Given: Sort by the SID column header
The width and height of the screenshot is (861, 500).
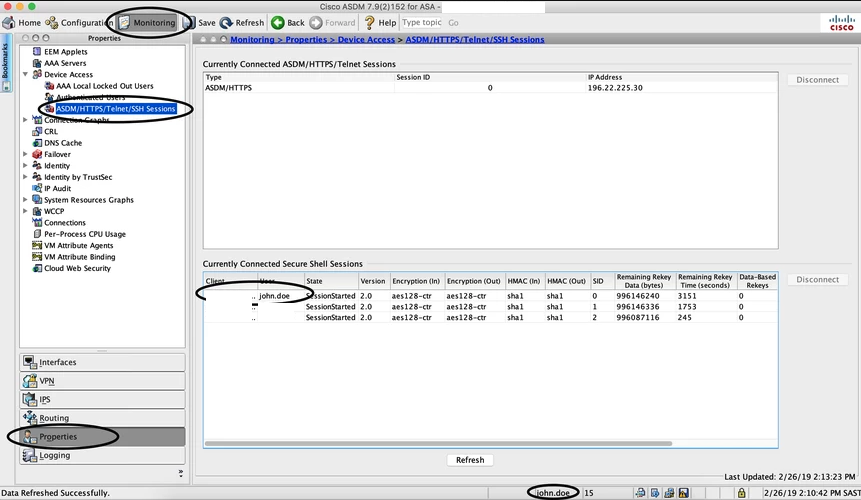Looking at the screenshot, I should click(x=601, y=281).
